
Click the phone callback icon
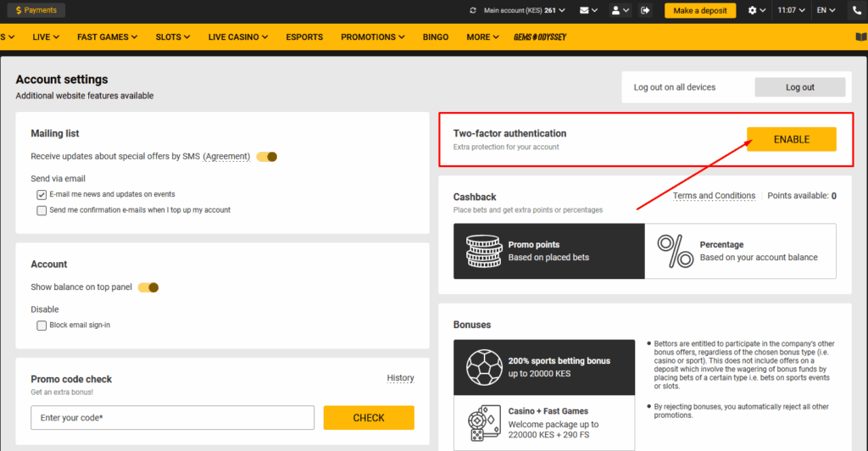pos(856,10)
